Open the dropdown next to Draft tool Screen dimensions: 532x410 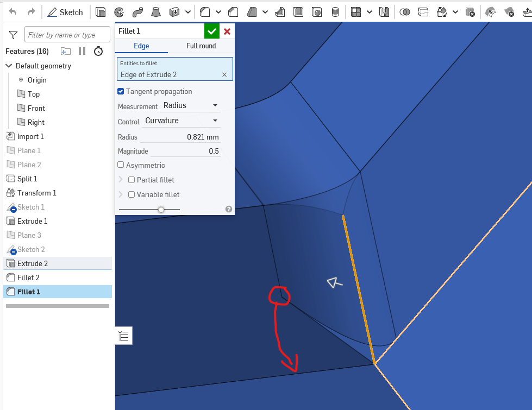point(265,12)
